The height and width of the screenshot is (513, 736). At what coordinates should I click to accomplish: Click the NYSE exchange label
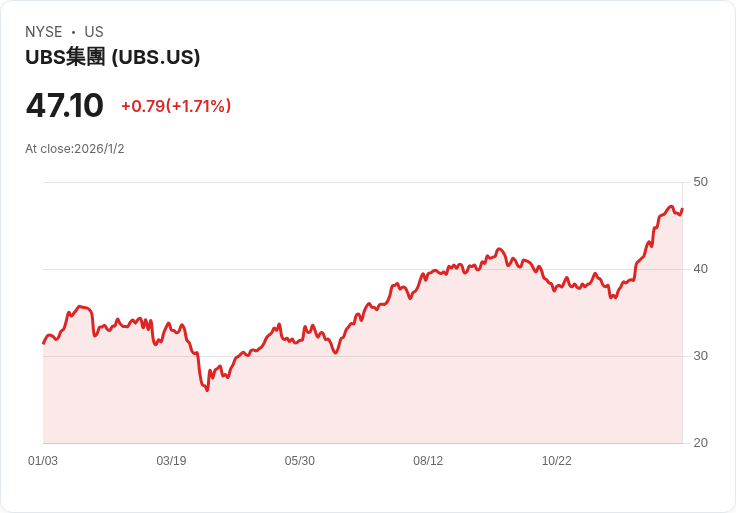(44, 32)
